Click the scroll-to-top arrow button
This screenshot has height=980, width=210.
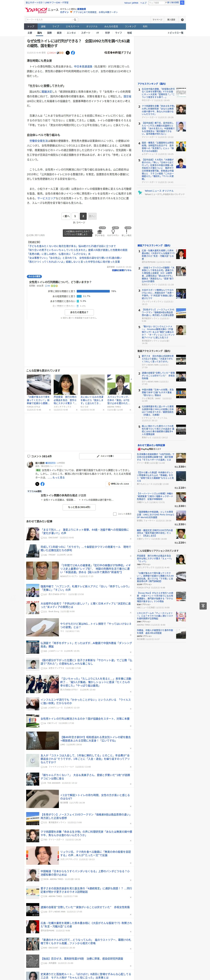[x=203, y=606]
